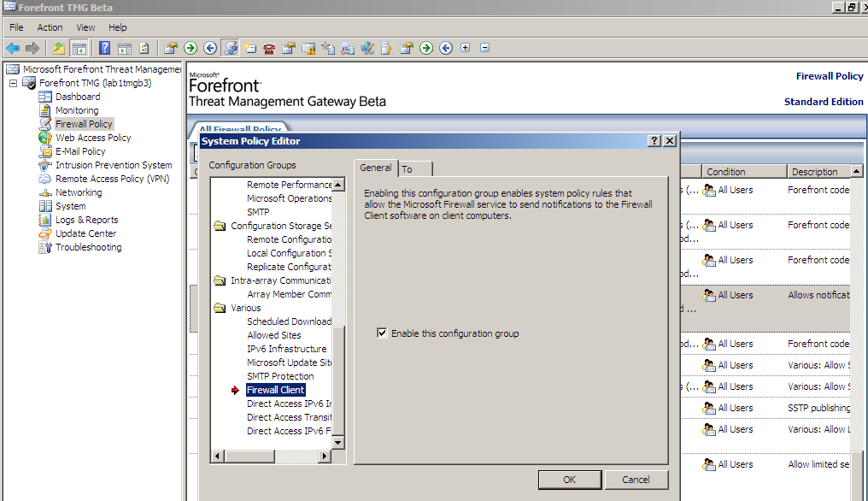Screen dimensions: 868x501
Task: Open System in the console tree
Action: tap(70, 206)
